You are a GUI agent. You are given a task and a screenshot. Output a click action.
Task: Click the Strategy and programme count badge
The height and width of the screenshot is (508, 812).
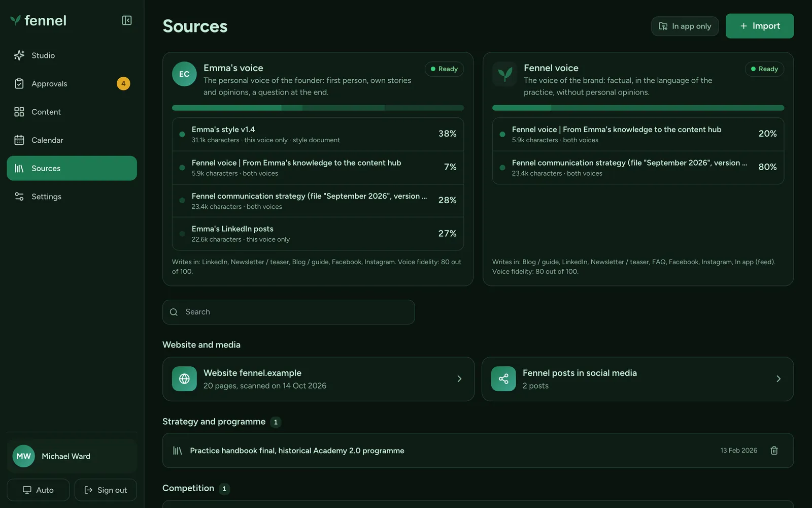tap(276, 422)
